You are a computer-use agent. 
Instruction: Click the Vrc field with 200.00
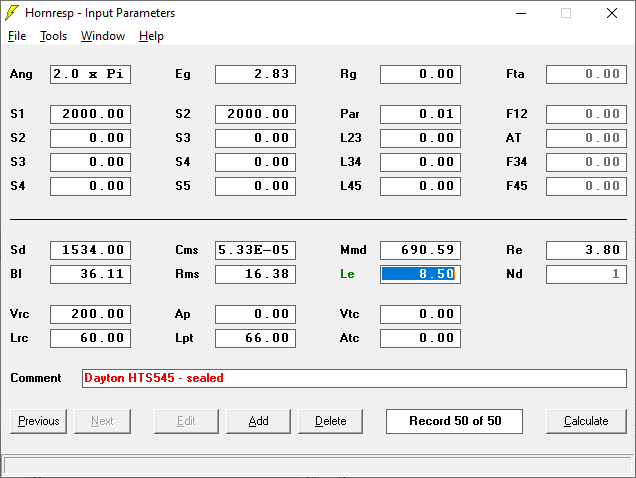point(90,314)
